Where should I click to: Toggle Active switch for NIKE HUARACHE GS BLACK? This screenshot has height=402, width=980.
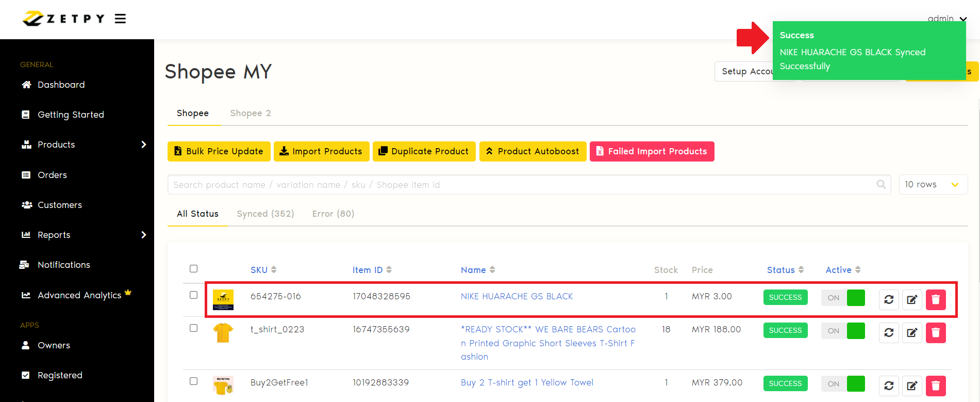point(843,298)
